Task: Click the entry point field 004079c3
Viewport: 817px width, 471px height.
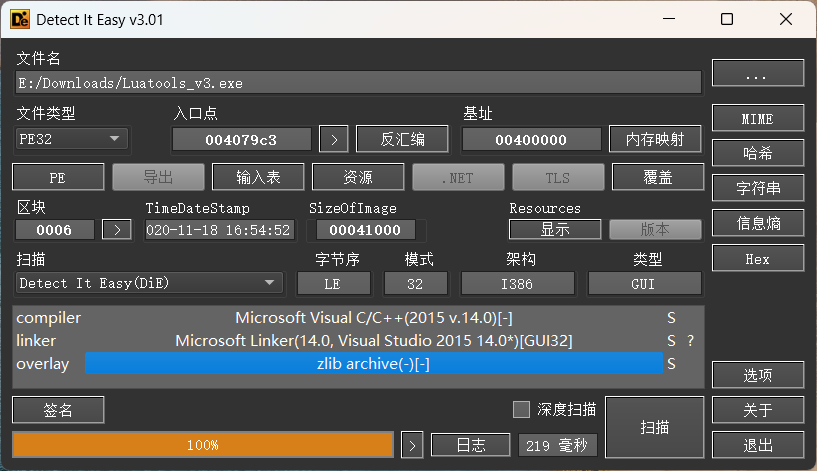Action: point(242,140)
